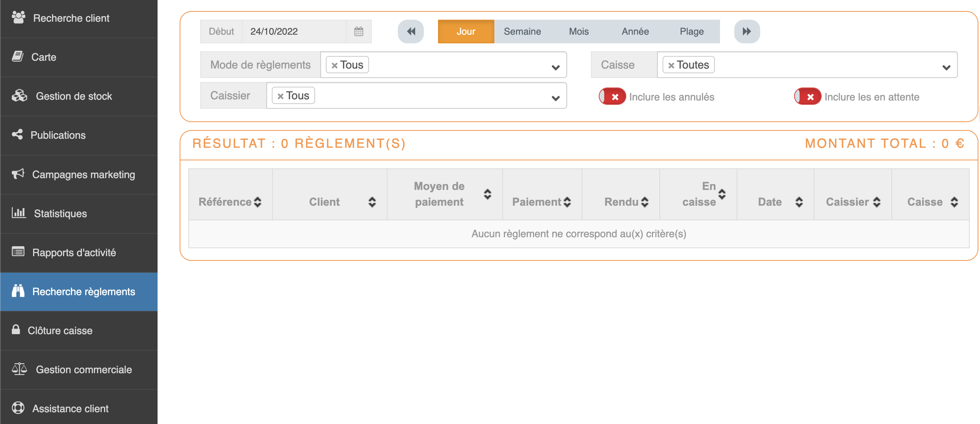The width and height of the screenshot is (980, 424).
Task: Remove the Tous tag in Mode de règlements
Action: [x=334, y=65]
